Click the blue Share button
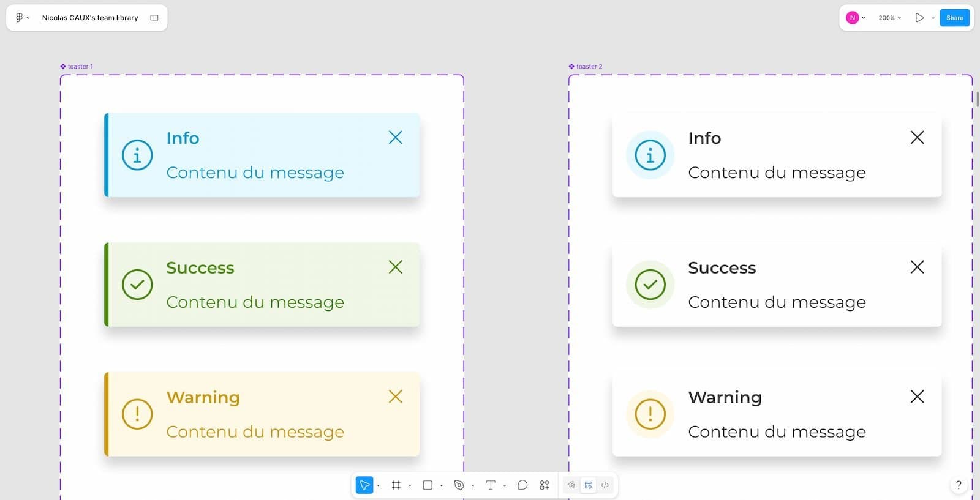The height and width of the screenshot is (500, 980). coord(954,18)
